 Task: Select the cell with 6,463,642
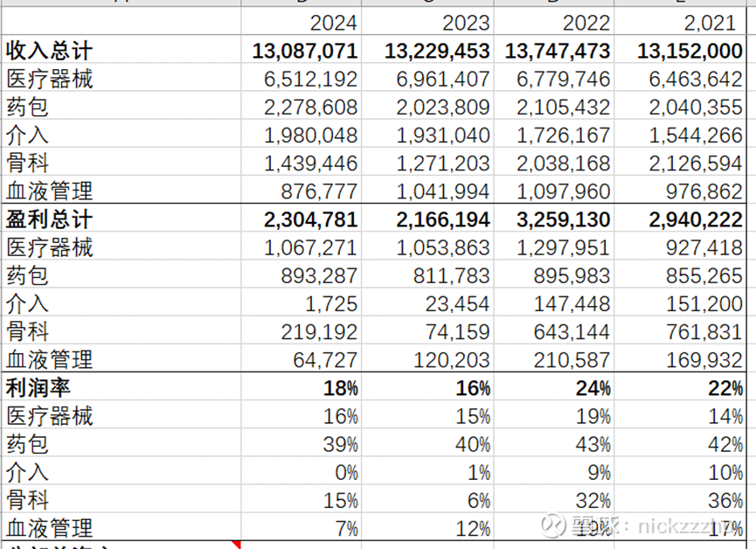coord(680,79)
